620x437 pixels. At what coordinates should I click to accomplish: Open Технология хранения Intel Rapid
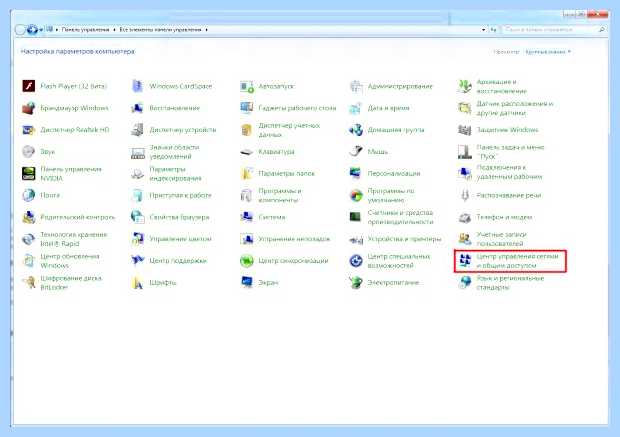(x=65, y=239)
